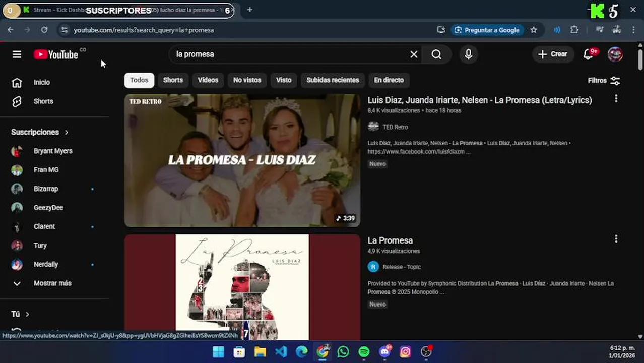Select the Todos filter chip
Image resolution: width=644 pixels, height=363 pixels.
click(139, 80)
